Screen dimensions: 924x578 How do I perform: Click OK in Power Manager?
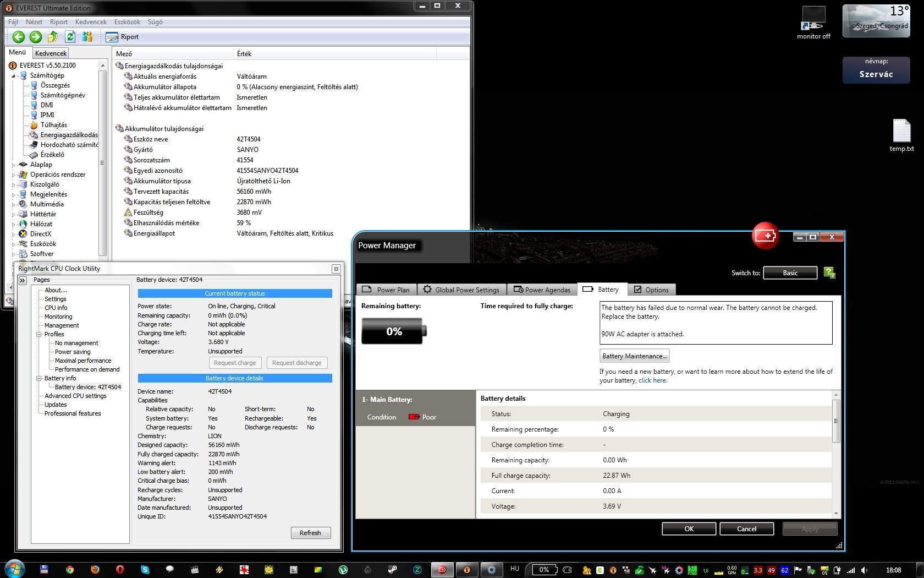[x=689, y=529]
